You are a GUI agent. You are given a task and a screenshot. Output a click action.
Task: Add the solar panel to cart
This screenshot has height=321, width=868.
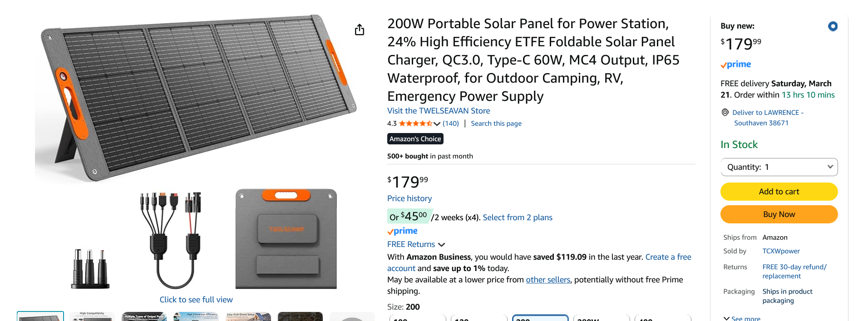[779, 191]
